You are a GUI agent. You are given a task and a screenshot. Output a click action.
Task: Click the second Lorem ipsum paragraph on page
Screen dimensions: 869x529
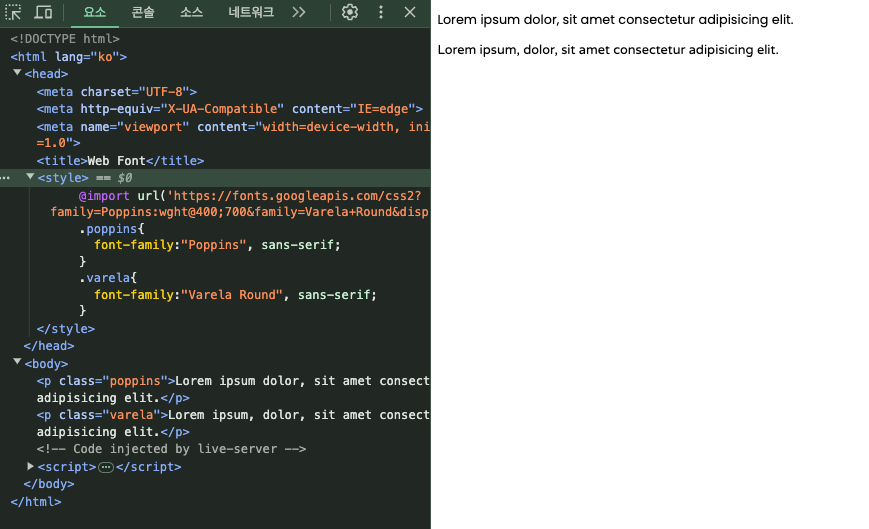[608, 50]
